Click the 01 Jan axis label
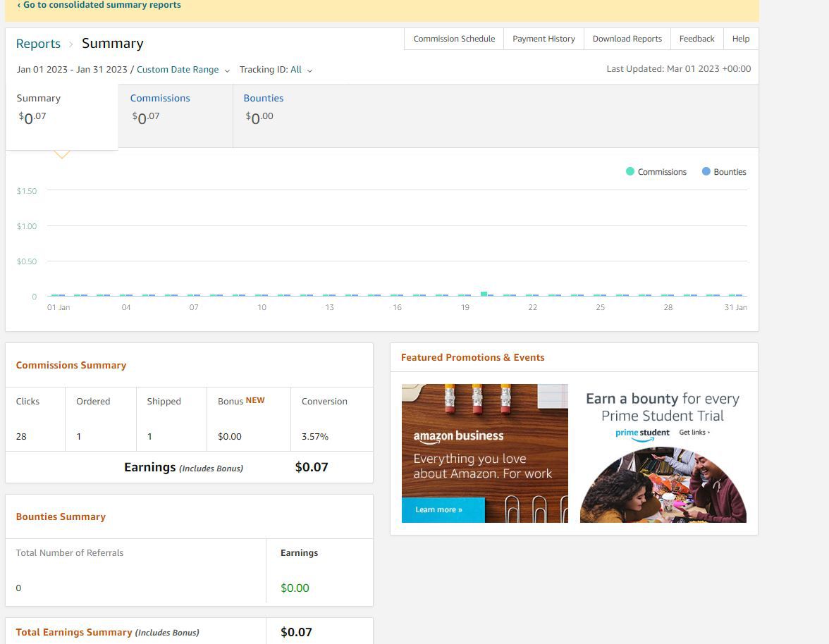Viewport: 829px width, 644px height. pos(58,307)
